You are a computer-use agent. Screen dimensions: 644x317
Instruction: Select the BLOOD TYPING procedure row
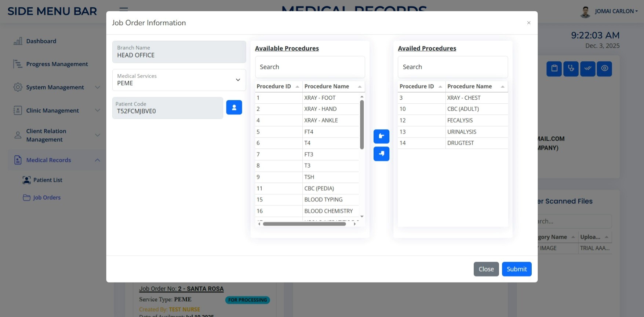pyautogui.click(x=323, y=200)
